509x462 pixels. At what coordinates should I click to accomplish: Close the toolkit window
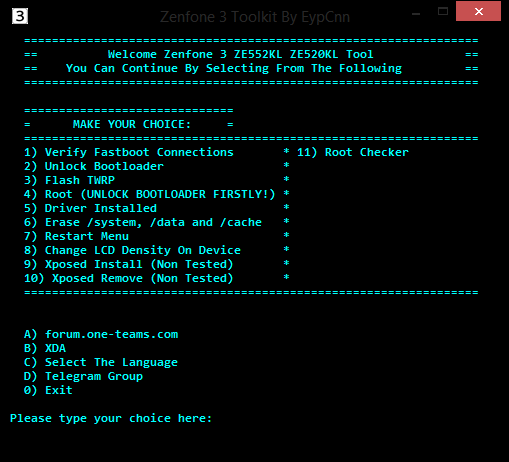(x=478, y=11)
